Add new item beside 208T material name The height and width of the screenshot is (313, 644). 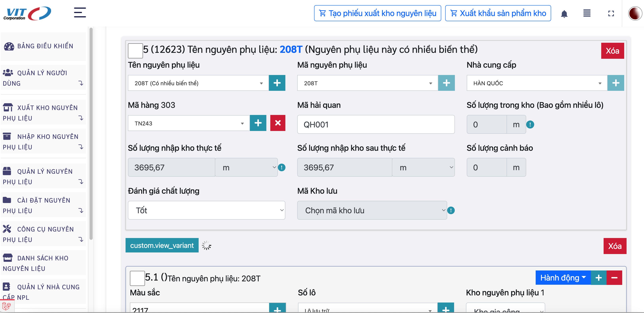click(x=277, y=83)
